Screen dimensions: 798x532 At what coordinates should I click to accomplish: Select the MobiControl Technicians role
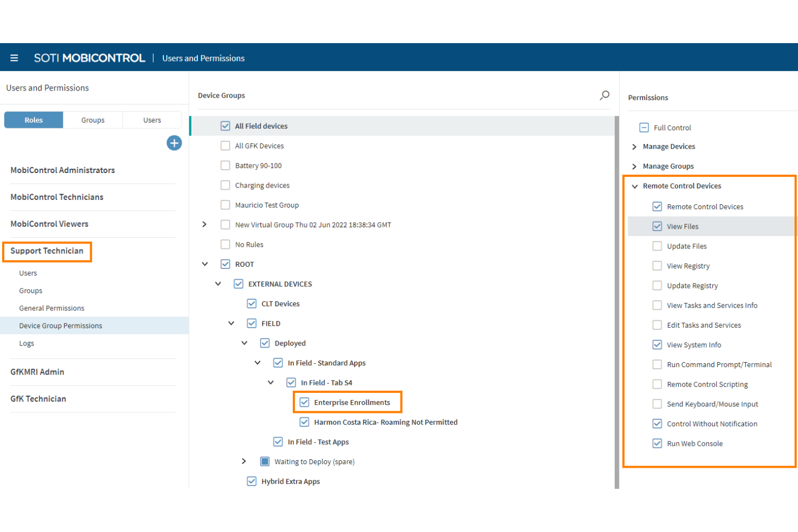pos(57,197)
